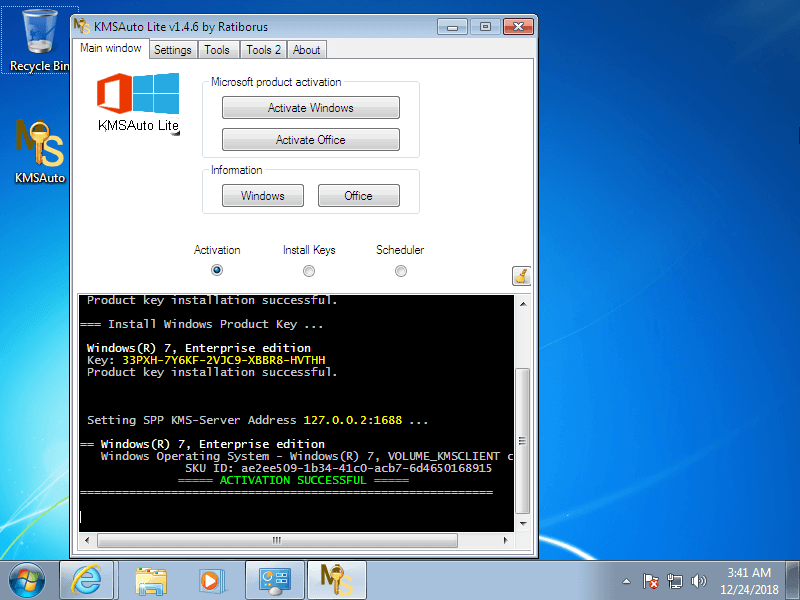800x600 pixels.
Task: Click the clear log broom icon
Action: point(521,275)
